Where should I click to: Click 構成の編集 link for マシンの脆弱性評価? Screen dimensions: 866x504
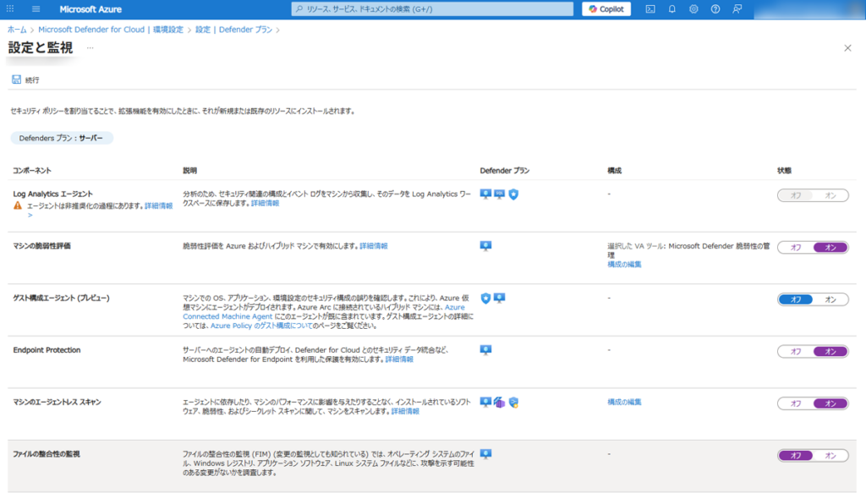624,265
